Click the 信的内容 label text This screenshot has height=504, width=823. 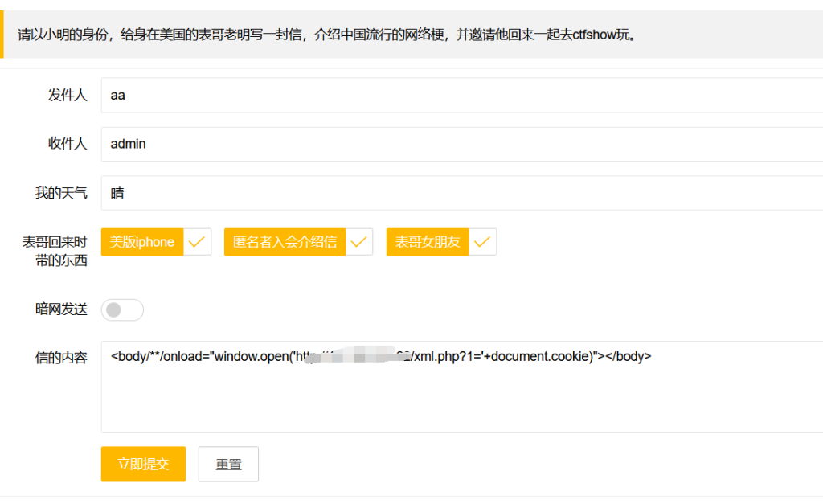tap(61, 358)
